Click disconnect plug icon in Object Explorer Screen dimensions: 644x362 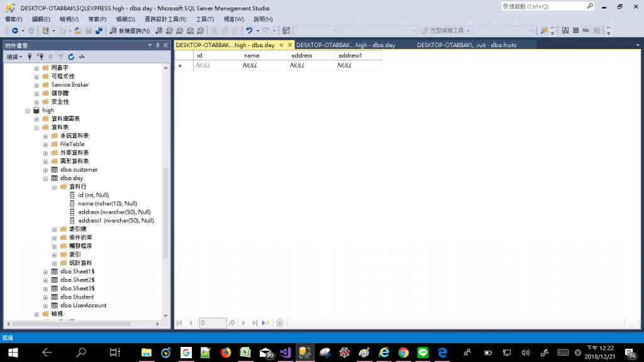pyautogui.click(x=40, y=57)
